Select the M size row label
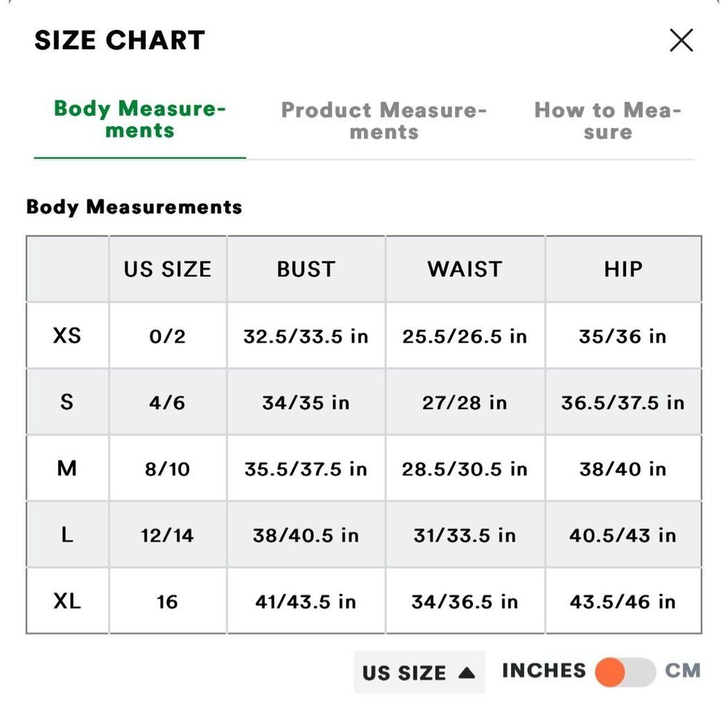Image resolution: width=728 pixels, height=728 pixels. click(67, 468)
